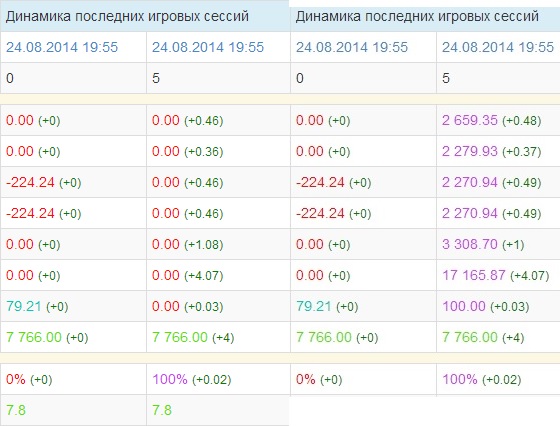The image size is (560, 426).
Task: Click the 3 308.70 (+1) cell
Action: pos(498,245)
